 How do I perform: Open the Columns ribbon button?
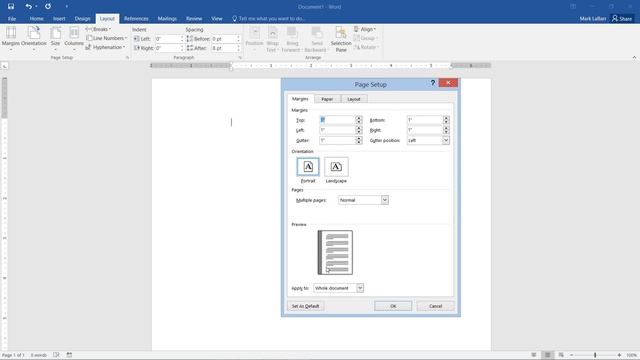(74, 38)
